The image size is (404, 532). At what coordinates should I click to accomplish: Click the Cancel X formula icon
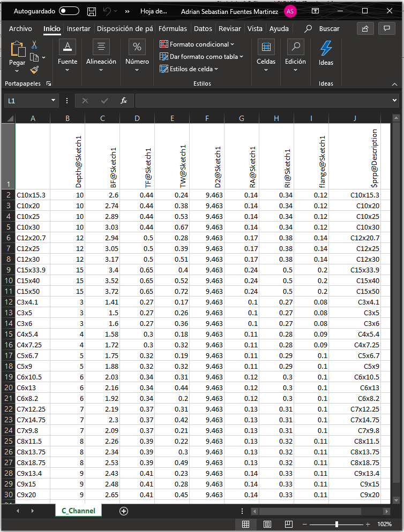click(85, 101)
